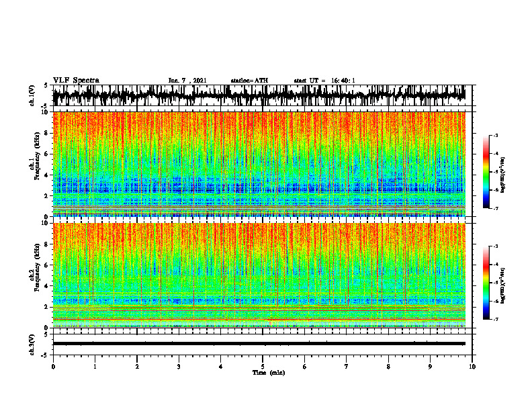Click the "VLF Spectra" plot title

point(76,81)
